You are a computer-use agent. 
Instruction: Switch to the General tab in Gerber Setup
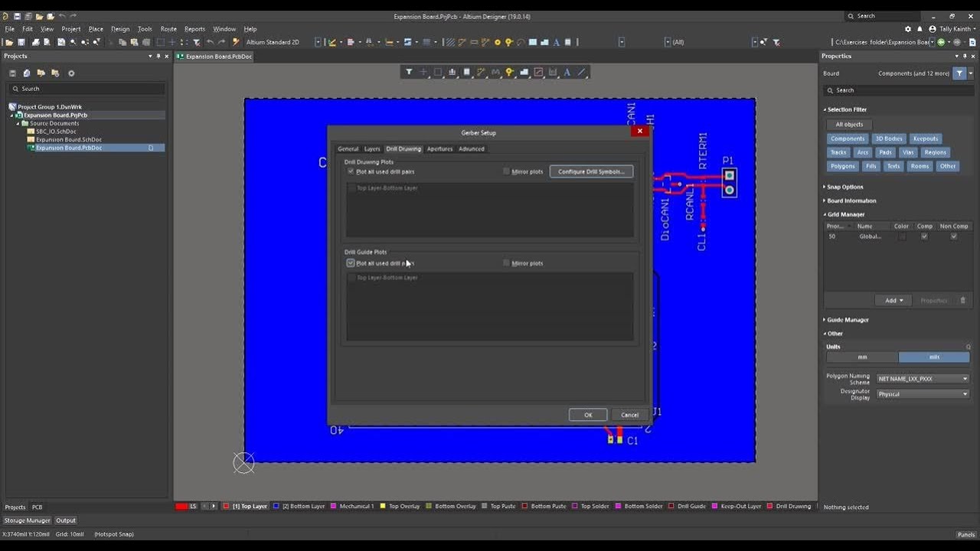click(x=348, y=148)
